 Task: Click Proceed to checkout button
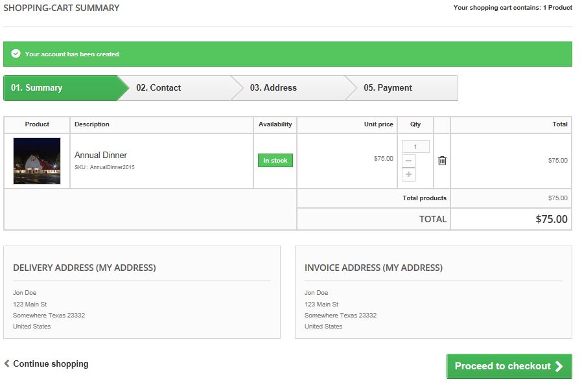[509, 366]
